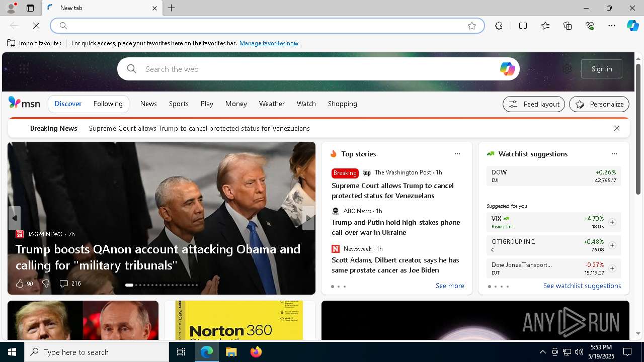Open the browser profile icon
Viewport: 644px width, 362px height.
pos(11,8)
